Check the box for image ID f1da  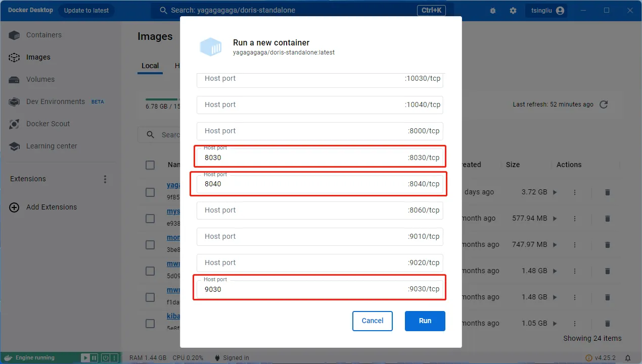150,297
